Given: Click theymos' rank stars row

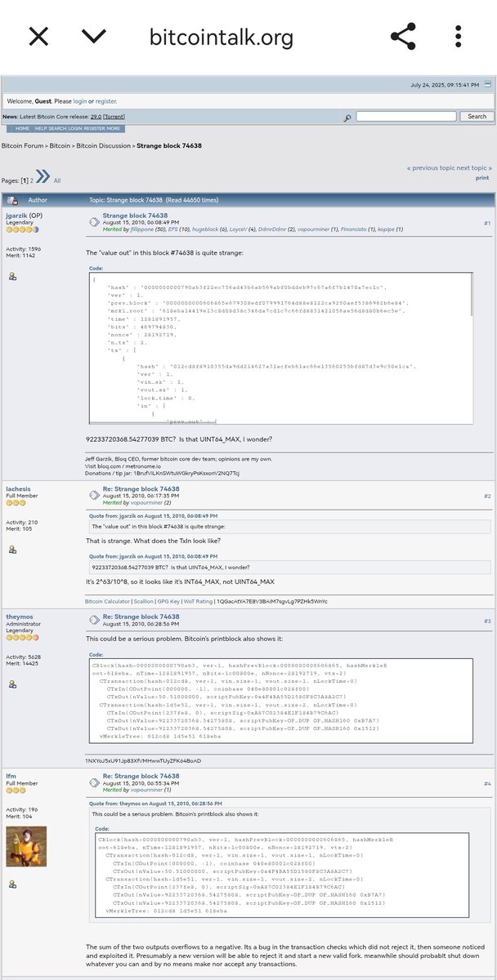Looking at the screenshot, I should coord(22,637).
